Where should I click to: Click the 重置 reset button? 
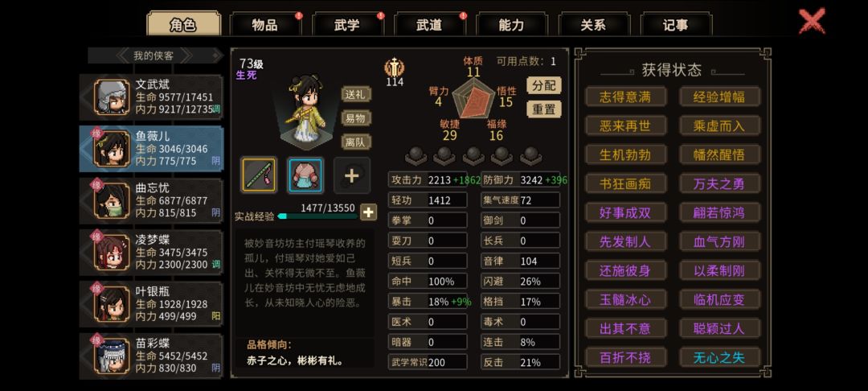click(x=543, y=109)
